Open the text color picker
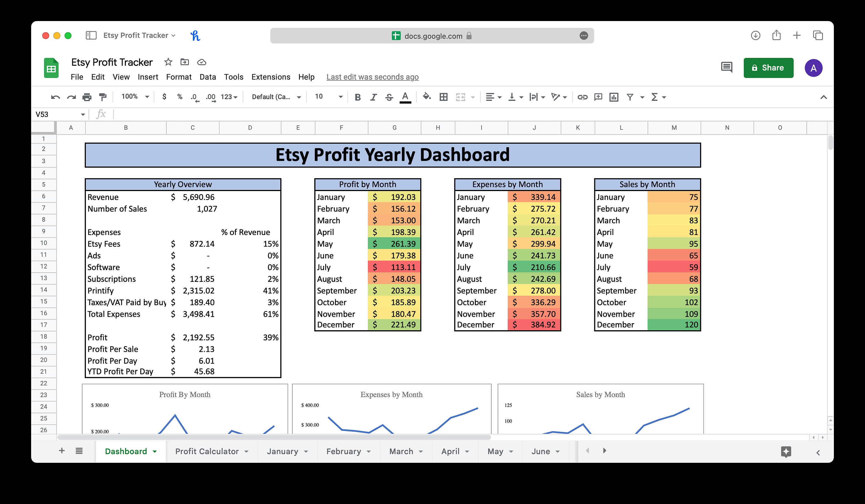865x504 pixels. click(x=405, y=97)
